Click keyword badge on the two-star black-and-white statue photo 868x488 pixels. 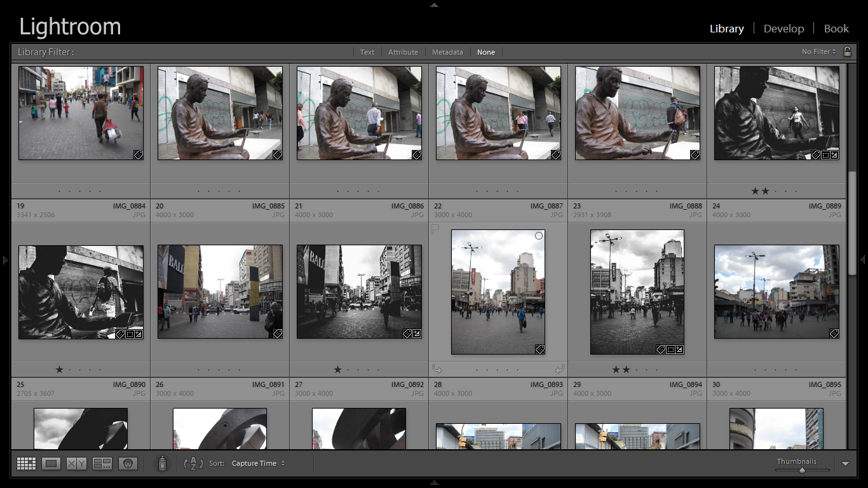[816, 155]
